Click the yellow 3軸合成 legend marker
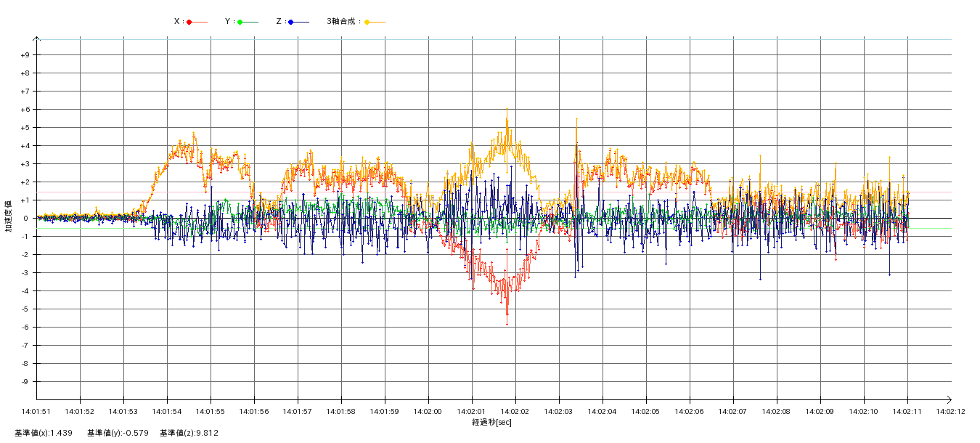The height and width of the screenshot is (443, 980). click(367, 22)
